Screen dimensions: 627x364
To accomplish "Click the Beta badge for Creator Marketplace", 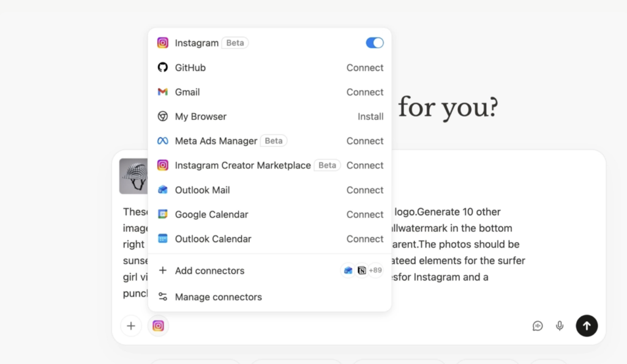I will [327, 165].
